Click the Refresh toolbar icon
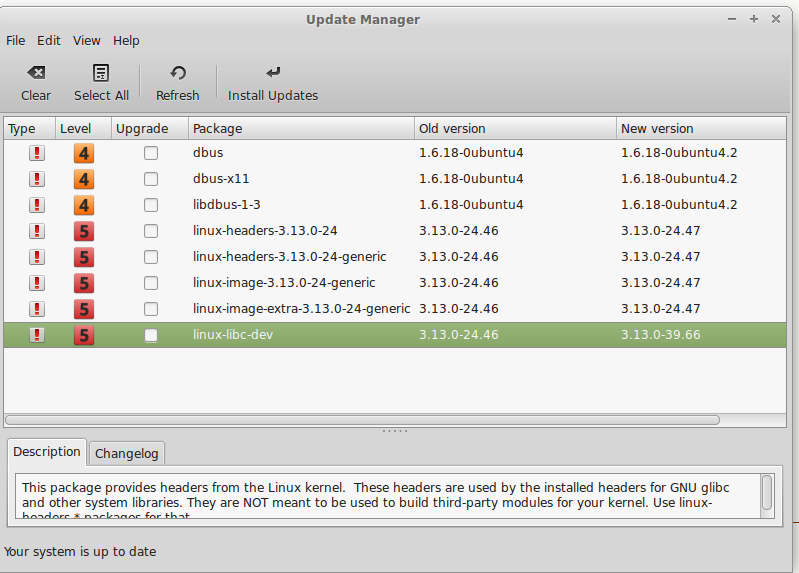The image size is (799, 573). click(x=178, y=72)
